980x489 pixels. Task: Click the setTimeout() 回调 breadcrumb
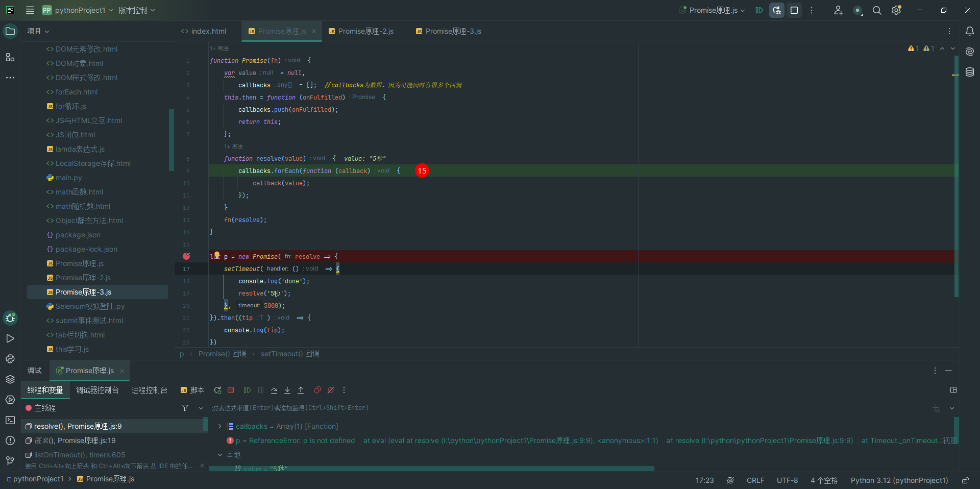click(x=290, y=354)
